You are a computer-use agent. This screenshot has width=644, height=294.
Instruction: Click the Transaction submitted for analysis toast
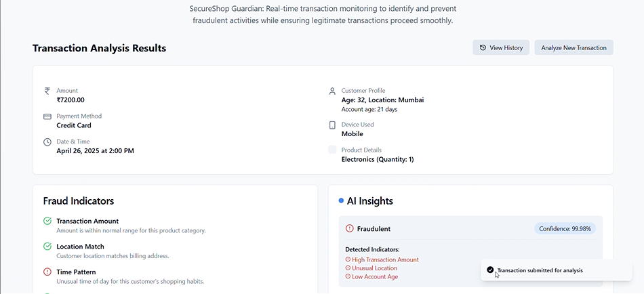click(540, 270)
